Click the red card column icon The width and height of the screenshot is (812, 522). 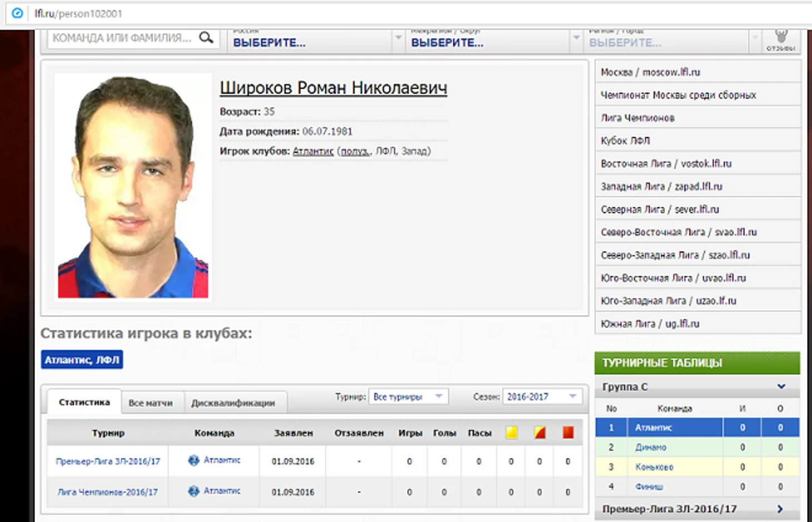coord(568,432)
